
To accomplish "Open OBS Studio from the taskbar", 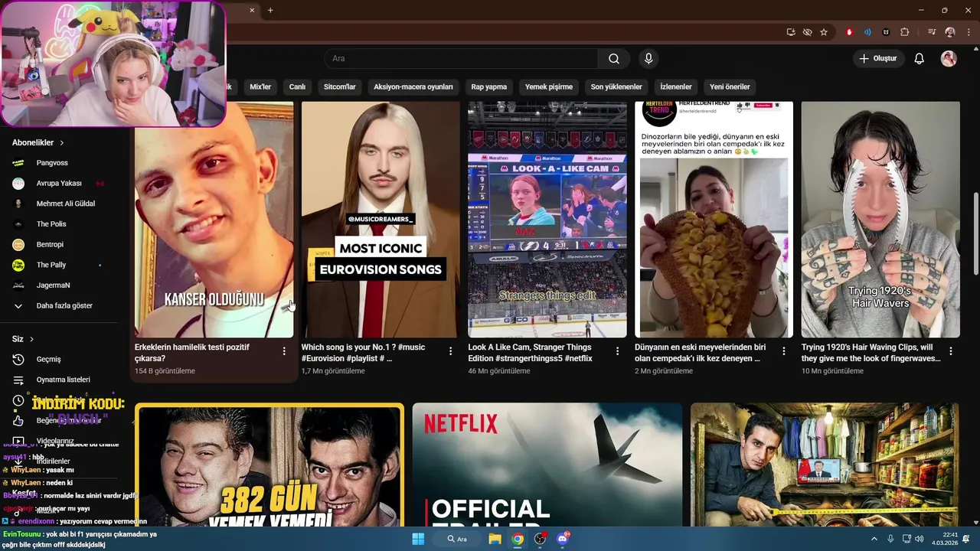I will pyautogui.click(x=541, y=539).
